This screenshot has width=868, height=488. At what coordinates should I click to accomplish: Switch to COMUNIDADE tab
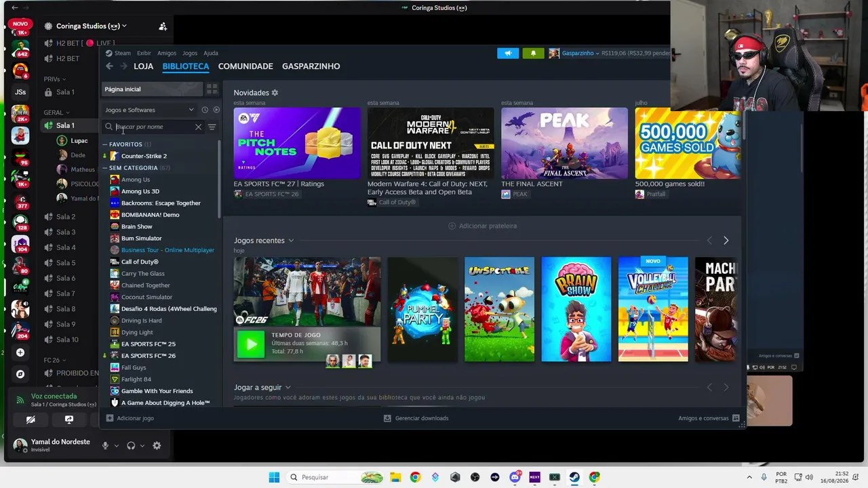click(x=245, y=66)
